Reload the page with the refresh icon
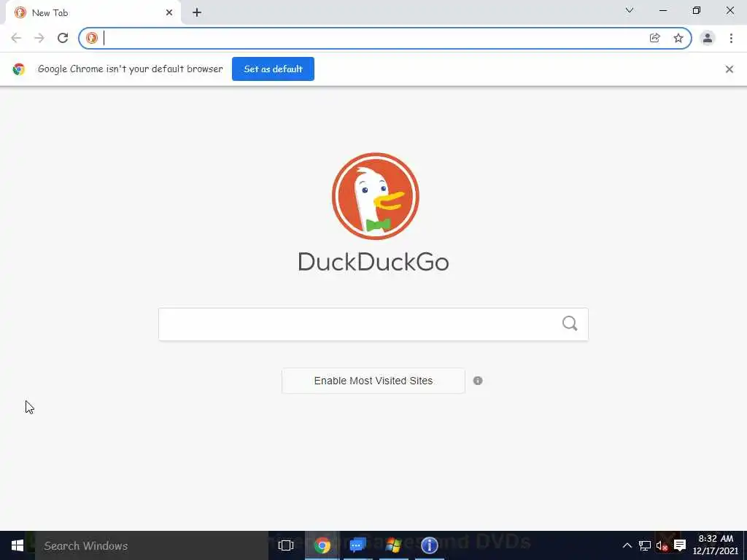The height and width of the screenshot is (560, 747). point(63,38)
